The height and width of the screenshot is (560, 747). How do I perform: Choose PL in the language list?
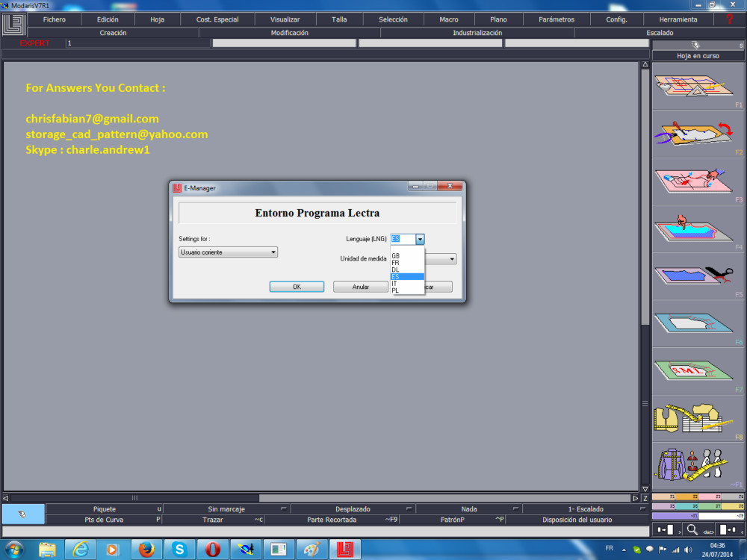[x=407, y=290]
